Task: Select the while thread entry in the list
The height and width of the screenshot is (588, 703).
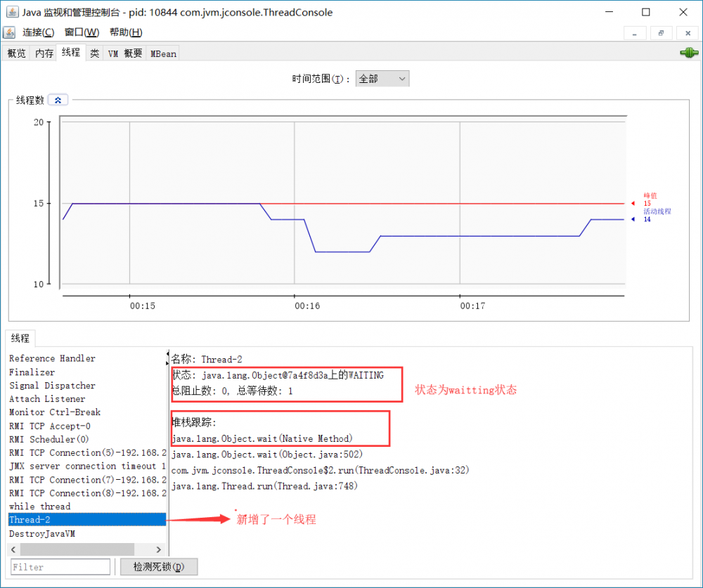Action: [x=39, y=506]
